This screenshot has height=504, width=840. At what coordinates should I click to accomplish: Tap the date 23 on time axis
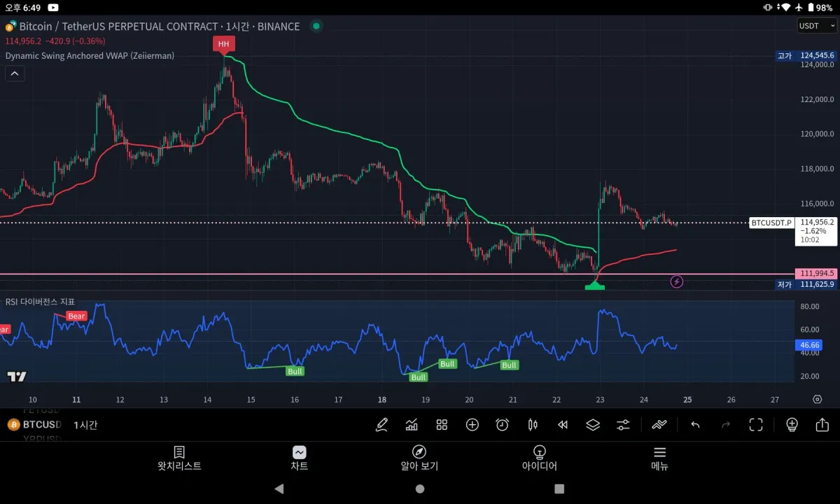(x=600, y=400)
